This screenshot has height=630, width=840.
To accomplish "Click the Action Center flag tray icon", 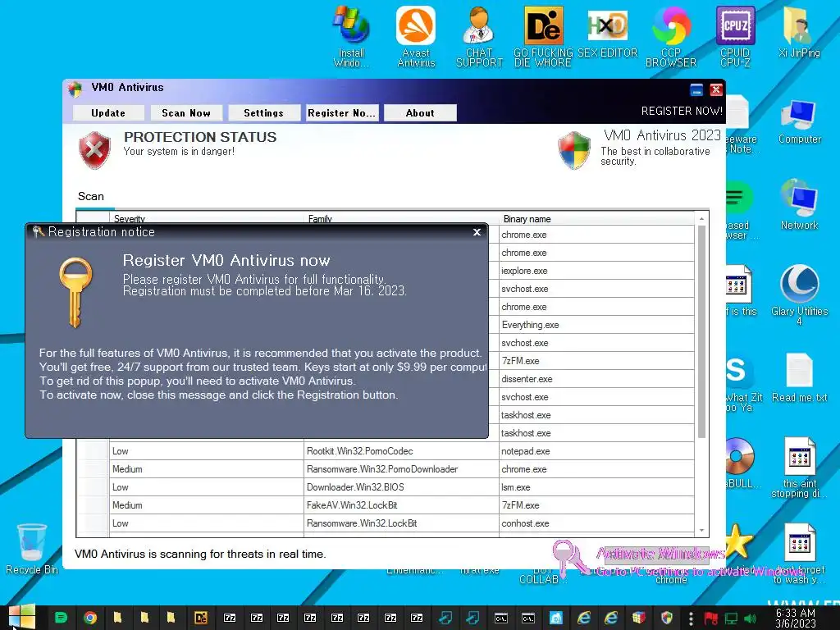I will point(711,619).
